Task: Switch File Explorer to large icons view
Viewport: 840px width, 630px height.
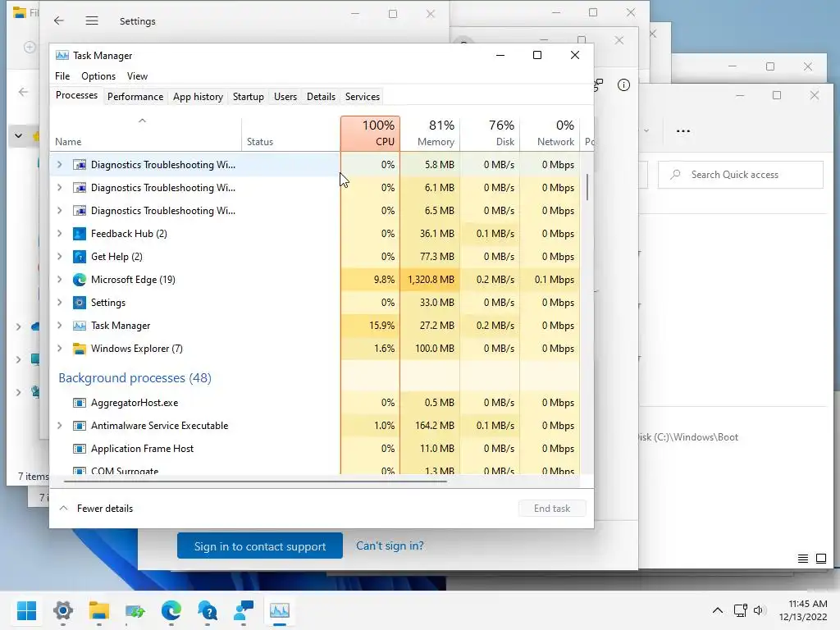Action: 820,559
